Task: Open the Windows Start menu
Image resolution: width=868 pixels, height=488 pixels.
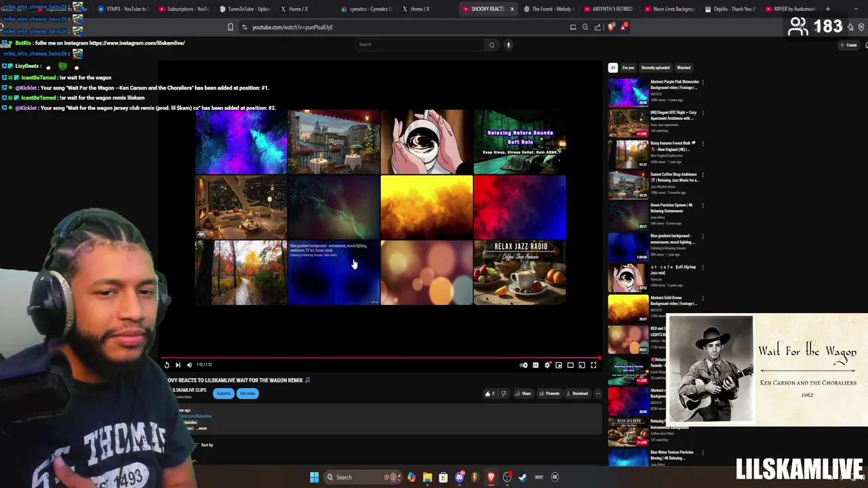Action: tap(314, 477)
